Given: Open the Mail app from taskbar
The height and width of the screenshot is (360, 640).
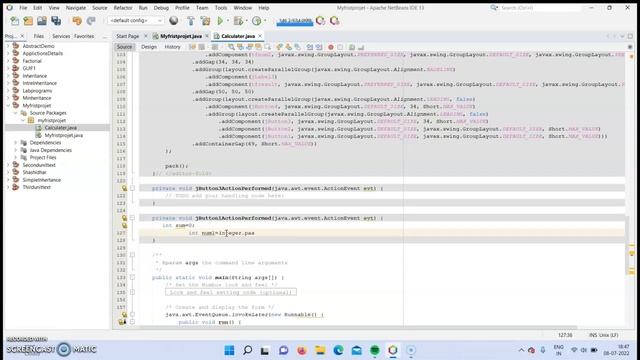Looking at the screenshot, I should pos(356,350).
